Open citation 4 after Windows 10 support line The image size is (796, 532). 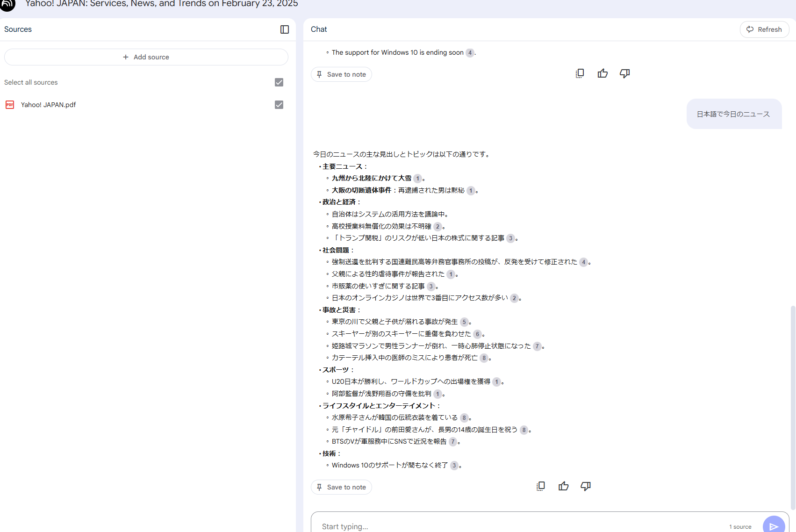point(470,53)
